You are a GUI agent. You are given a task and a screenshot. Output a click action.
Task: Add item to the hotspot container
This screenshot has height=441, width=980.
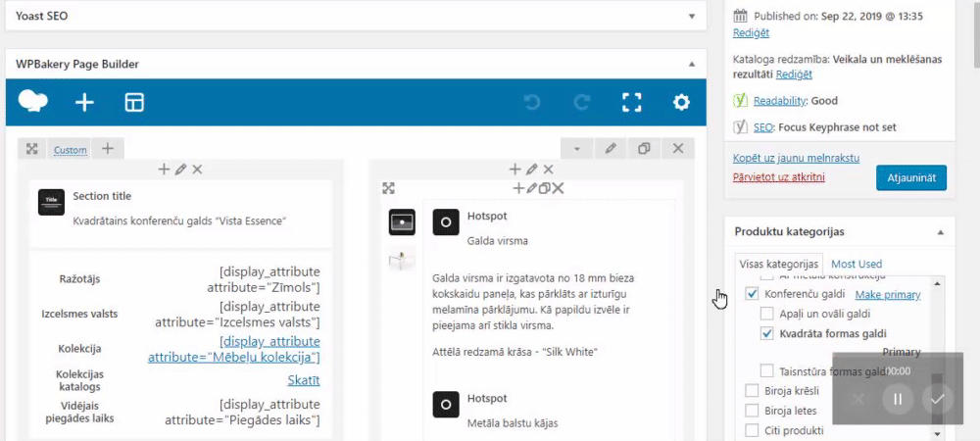point(518,188)
